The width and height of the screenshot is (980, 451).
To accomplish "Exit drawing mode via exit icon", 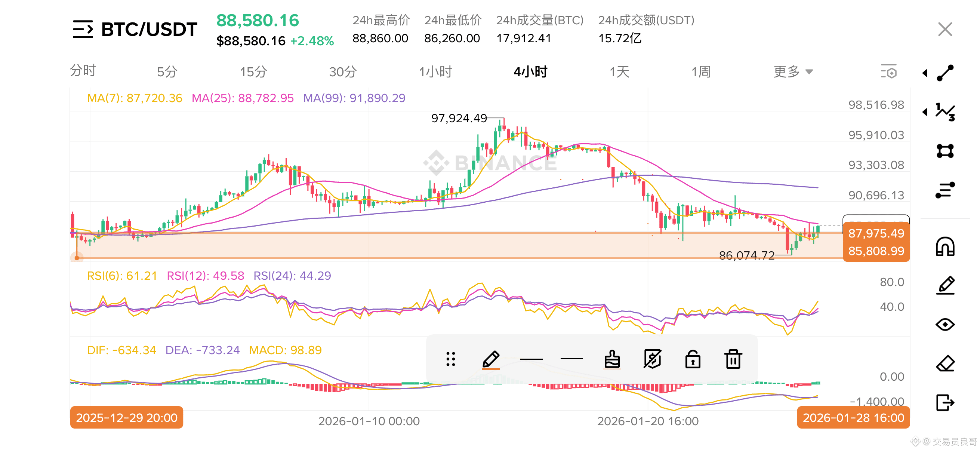I will 945,402.
